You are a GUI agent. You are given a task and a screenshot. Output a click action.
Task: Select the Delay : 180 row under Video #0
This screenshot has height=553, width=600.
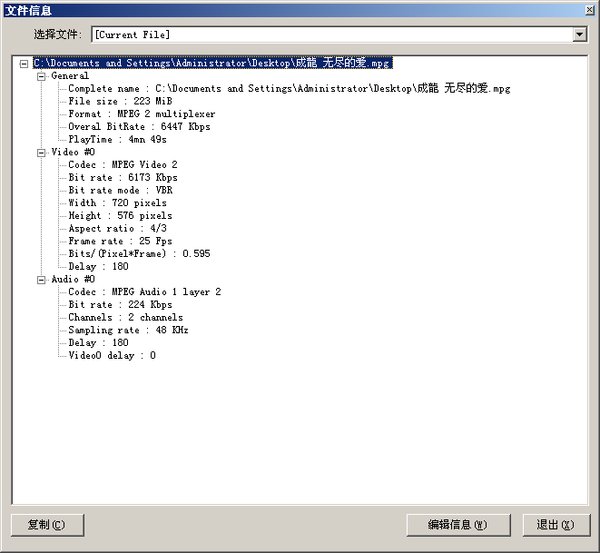click(98, 266)
